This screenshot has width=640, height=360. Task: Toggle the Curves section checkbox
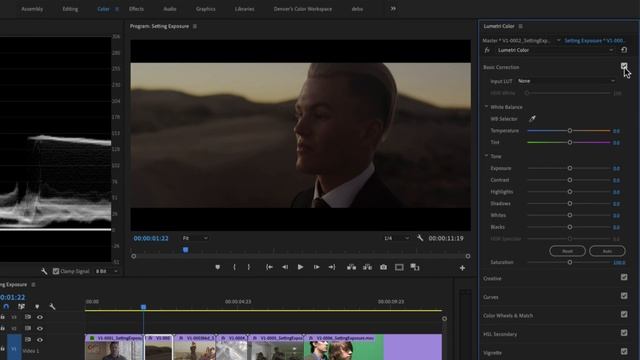[624, 296]
